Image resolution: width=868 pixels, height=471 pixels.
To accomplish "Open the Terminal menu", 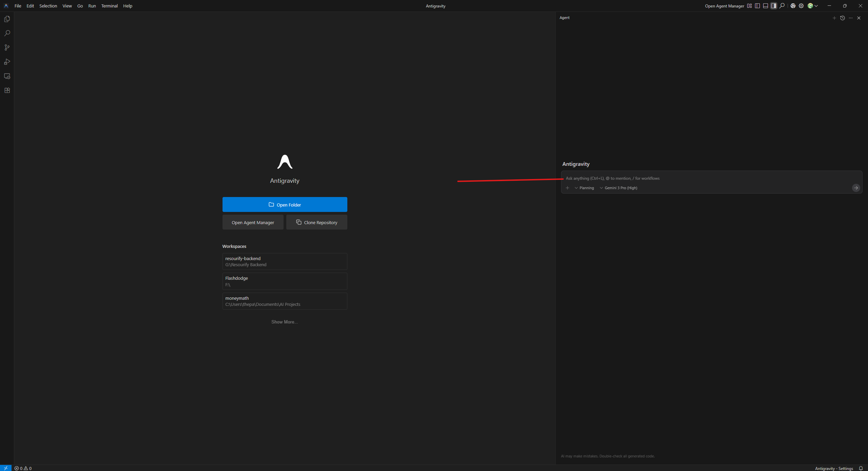I will pos(109,6).
